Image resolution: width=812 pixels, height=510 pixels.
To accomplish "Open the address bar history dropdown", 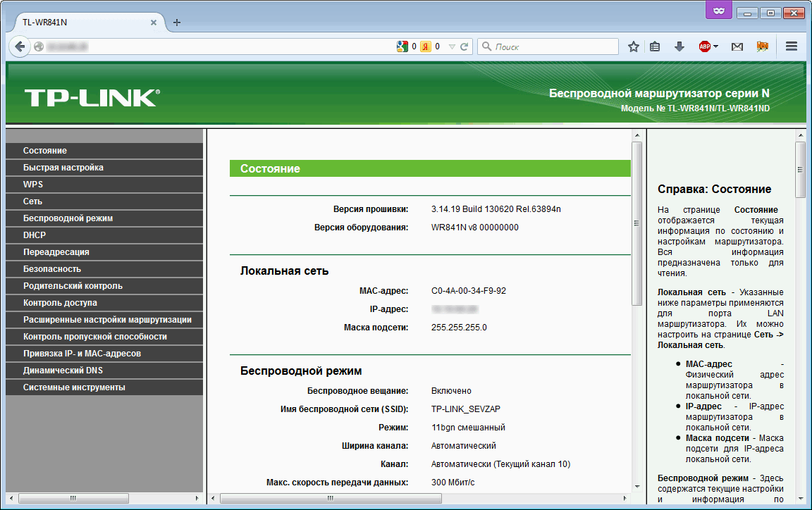I will 452,46.
